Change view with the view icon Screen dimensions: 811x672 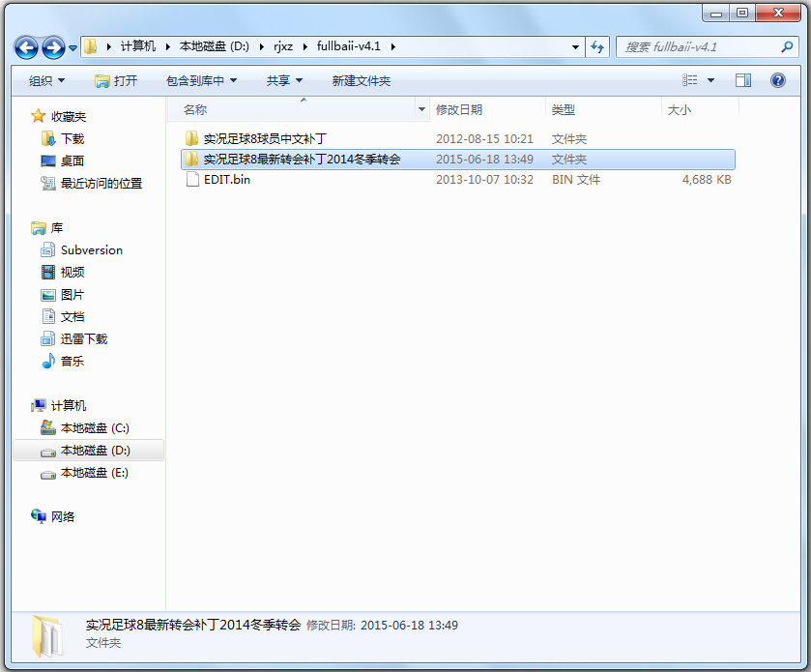(690, 80)
